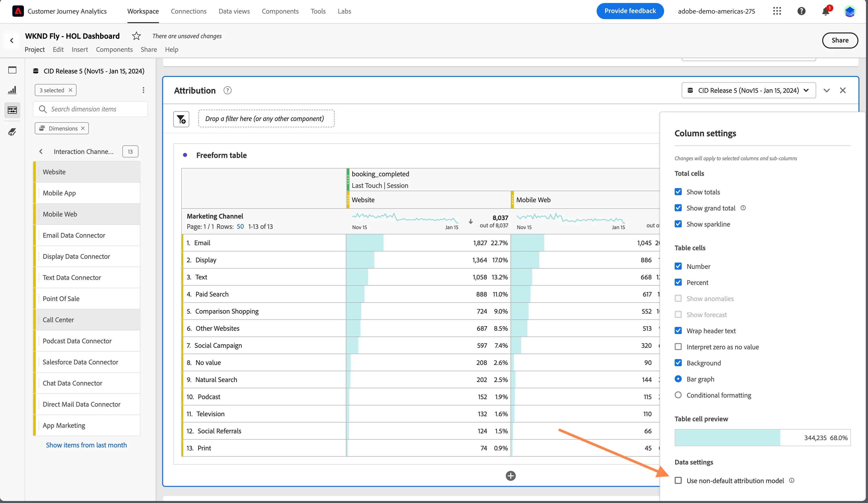Open the Panels icon in the left rail
Image resolution: width=868 pixels, height=503 pixels.
click(x=12, y=70)
